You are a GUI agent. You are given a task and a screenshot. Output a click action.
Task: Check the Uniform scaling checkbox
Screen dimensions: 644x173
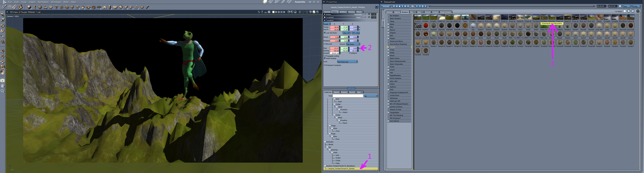coord(350,53)
